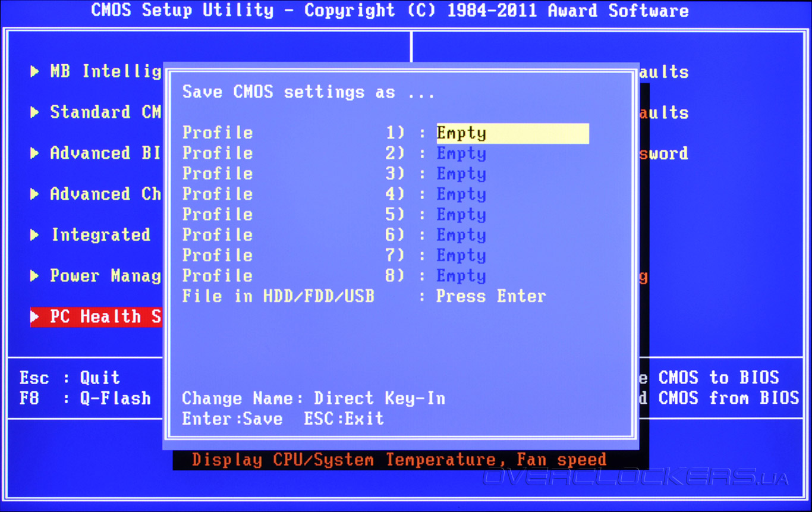Click Profile 6 Empty slot
The image size is (812, 512).
click(x=461, y=235)
